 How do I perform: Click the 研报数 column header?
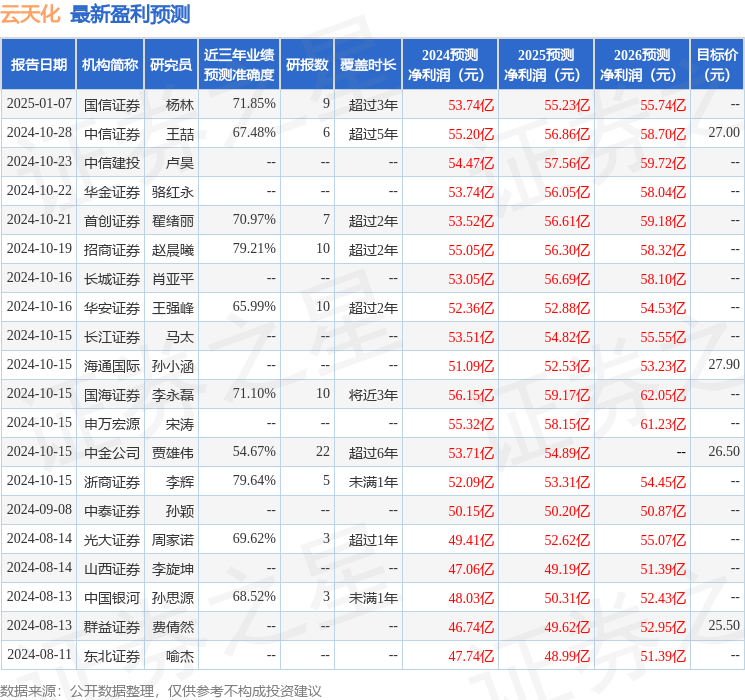point(307,65)
